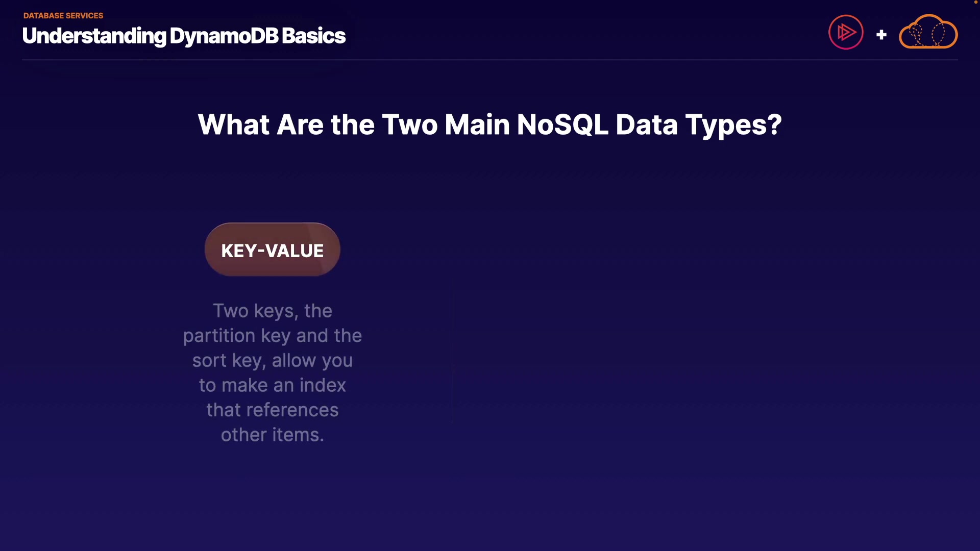The image size is (980, 551).
Task: Click the vertical divider line mid-slide
Action: (x=453, y=350)
